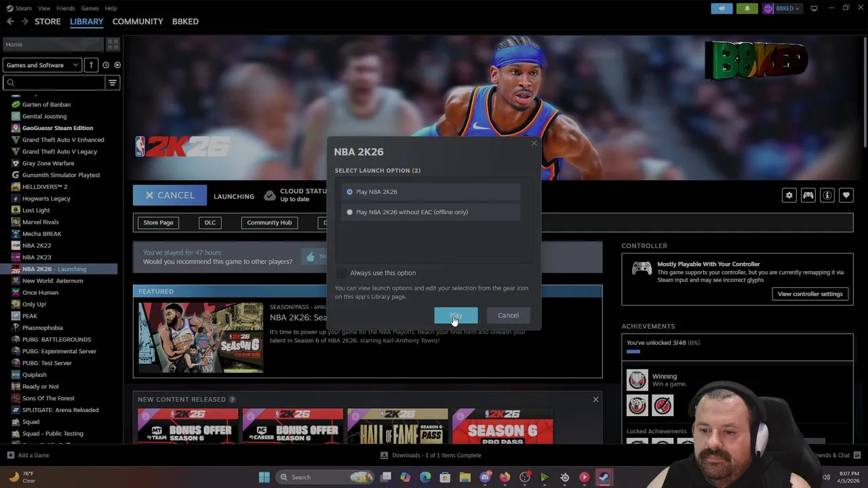The width and height of the screenshot is (868, 488).
Task: Dismiss New Content Released section
Action: pos(595,399)
